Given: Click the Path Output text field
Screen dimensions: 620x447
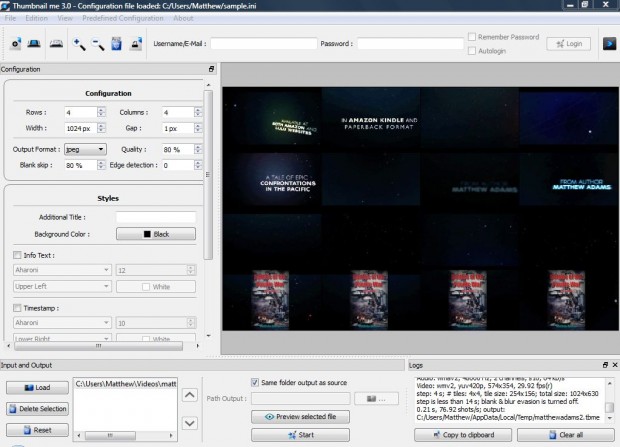Looking at the screenshot, I should click(x=301, y=399).
